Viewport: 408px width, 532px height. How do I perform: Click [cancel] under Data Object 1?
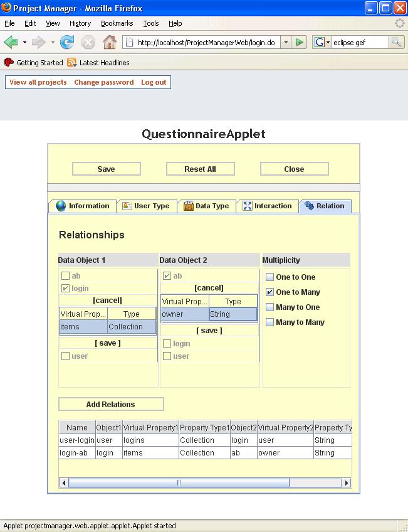pos(107,301)
